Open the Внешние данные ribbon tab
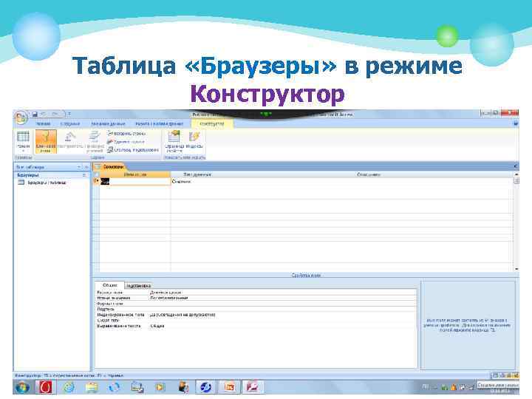532x399 pixels. [108, 124]
